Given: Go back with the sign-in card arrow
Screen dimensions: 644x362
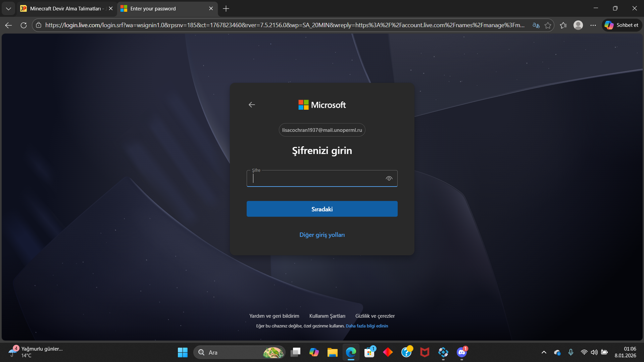Looking at the screenshot, I should 252,105.
